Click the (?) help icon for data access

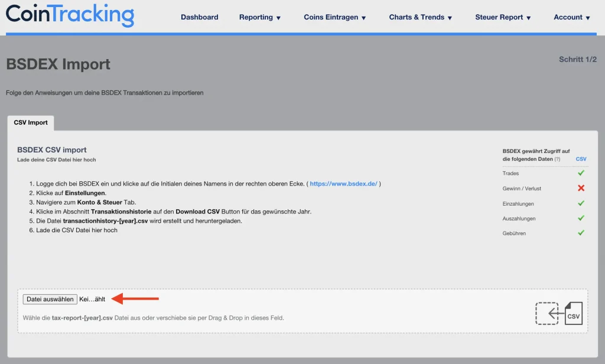(557, 160)
